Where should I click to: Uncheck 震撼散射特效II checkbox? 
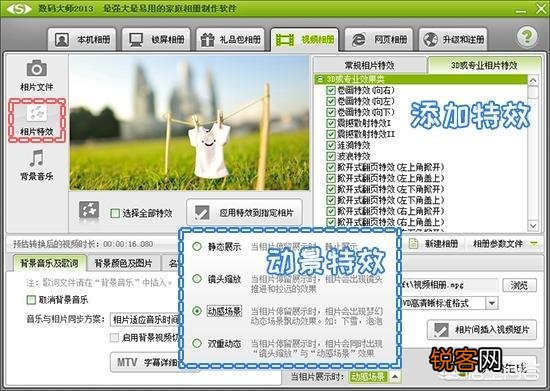(331, 134)
